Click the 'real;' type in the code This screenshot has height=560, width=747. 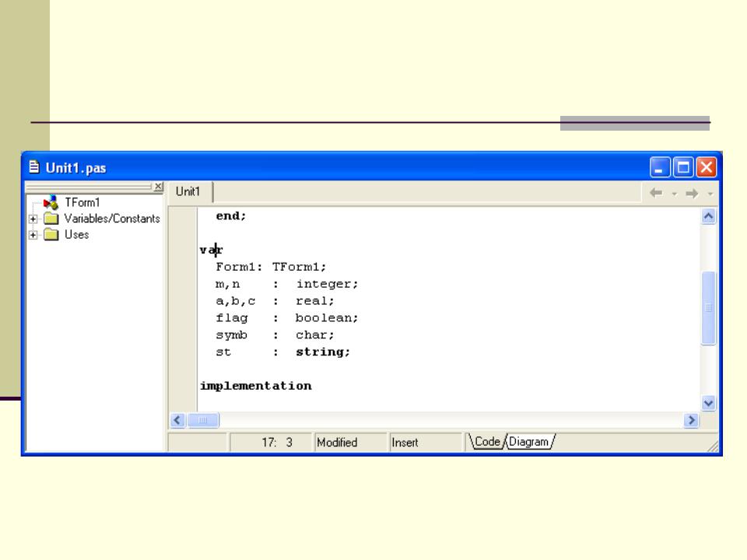(x=315, y=301)
